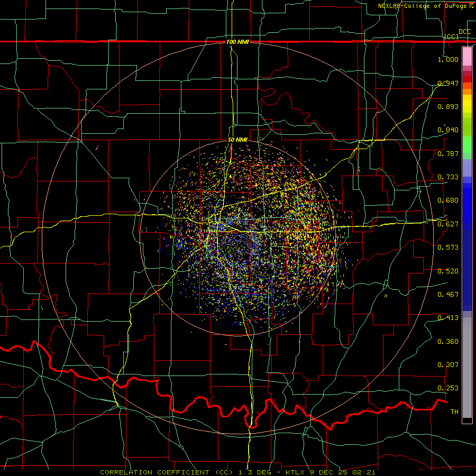Click the 0.680 scale value
The image size is (476, 476).
[448, 200]
